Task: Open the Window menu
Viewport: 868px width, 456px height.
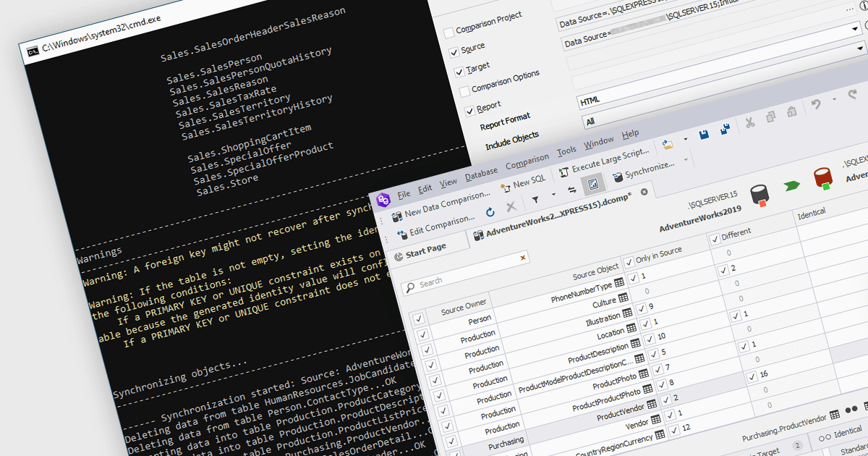Action: pyautogui.click(x=599, y=142)
